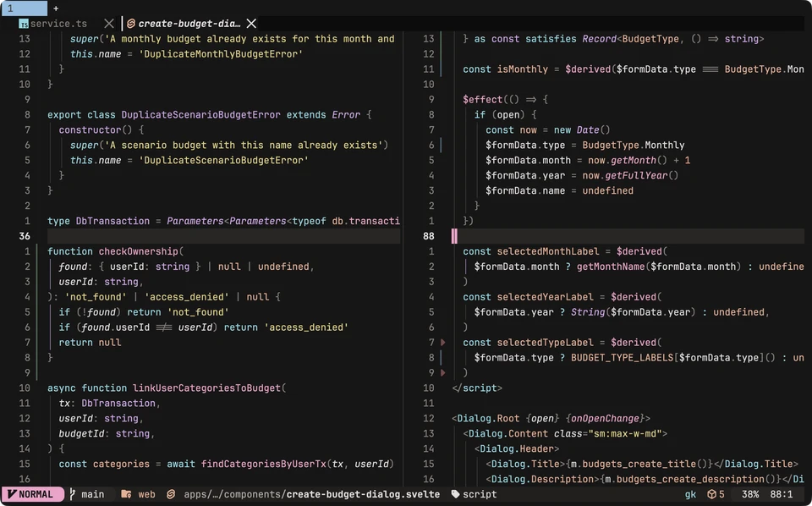
Task: Click the 'A scenario budget with this name' string
Action: (x=244, y=145)
